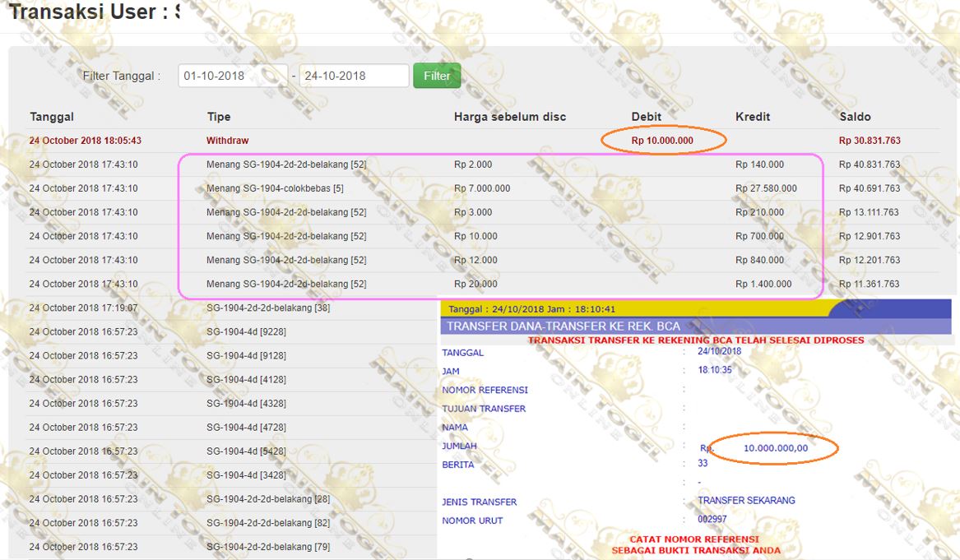Screen dimensions: 960x560
Task: Click the Tanggal column header
Action: click(x=52, y=116)
